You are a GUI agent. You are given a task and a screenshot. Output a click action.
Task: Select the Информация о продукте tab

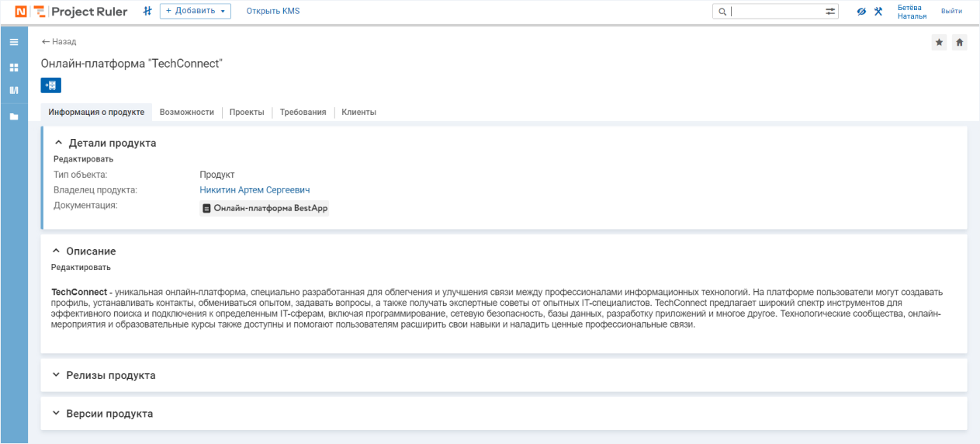tap(96, 112)
